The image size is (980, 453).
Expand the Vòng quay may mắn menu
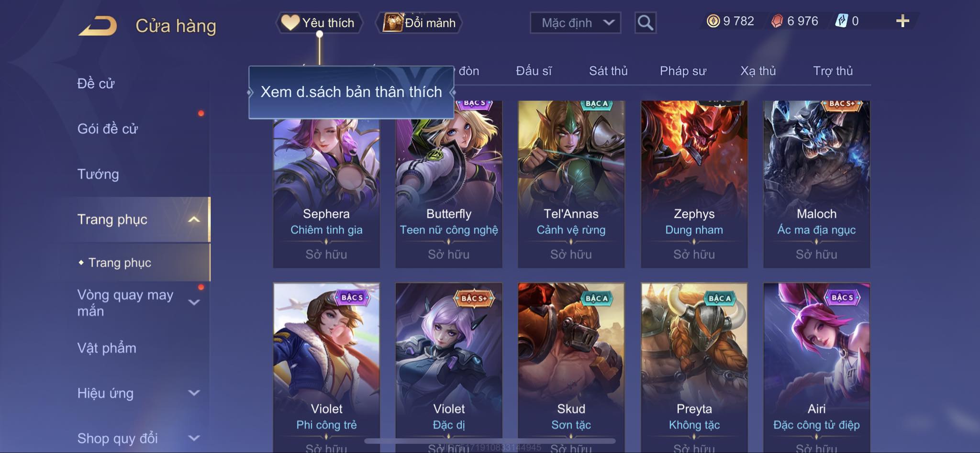point(194,302)
